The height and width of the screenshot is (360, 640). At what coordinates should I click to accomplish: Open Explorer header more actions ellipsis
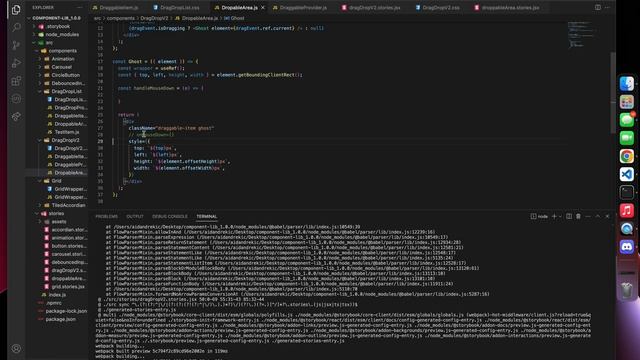(80, 7)
